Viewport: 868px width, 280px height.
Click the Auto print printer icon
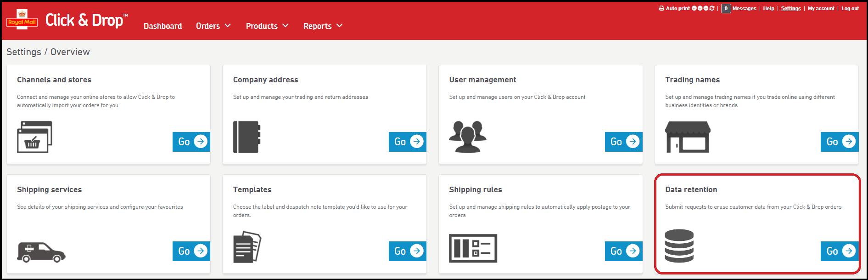(661, 8)
